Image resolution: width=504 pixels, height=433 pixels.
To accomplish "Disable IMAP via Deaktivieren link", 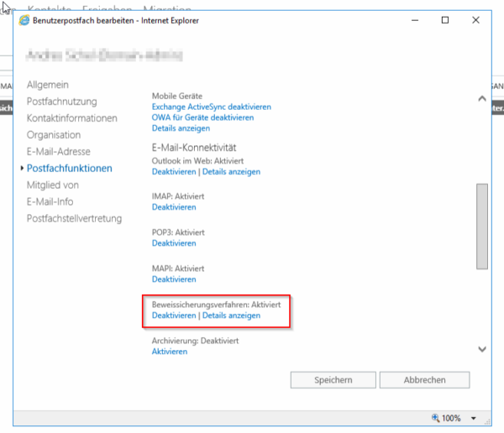I will [x=174, y=207].
